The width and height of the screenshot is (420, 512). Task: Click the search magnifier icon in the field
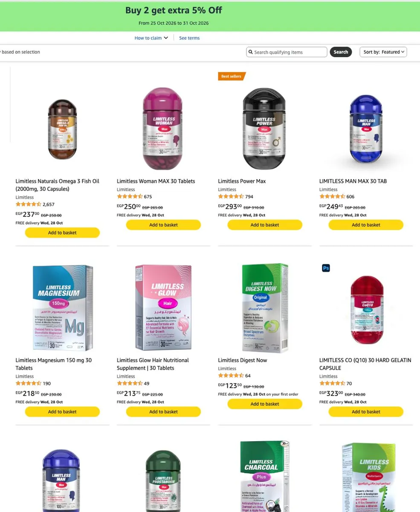[251, 52]
